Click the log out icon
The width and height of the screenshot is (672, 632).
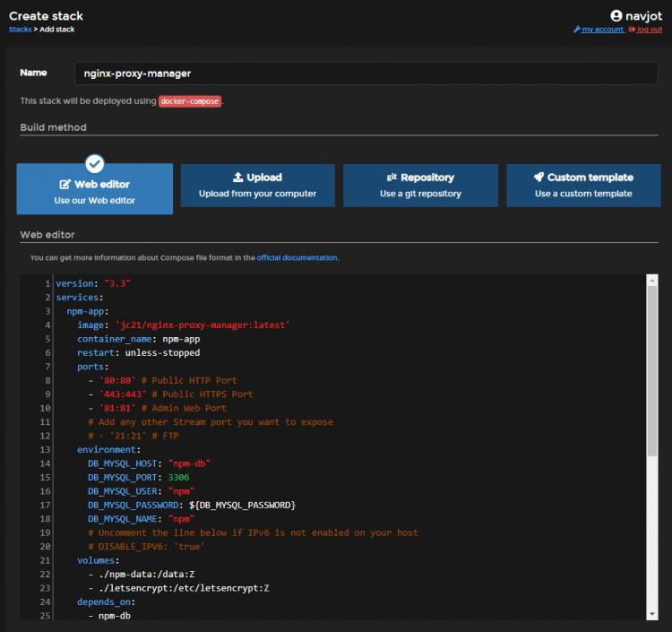coord(632,30)
